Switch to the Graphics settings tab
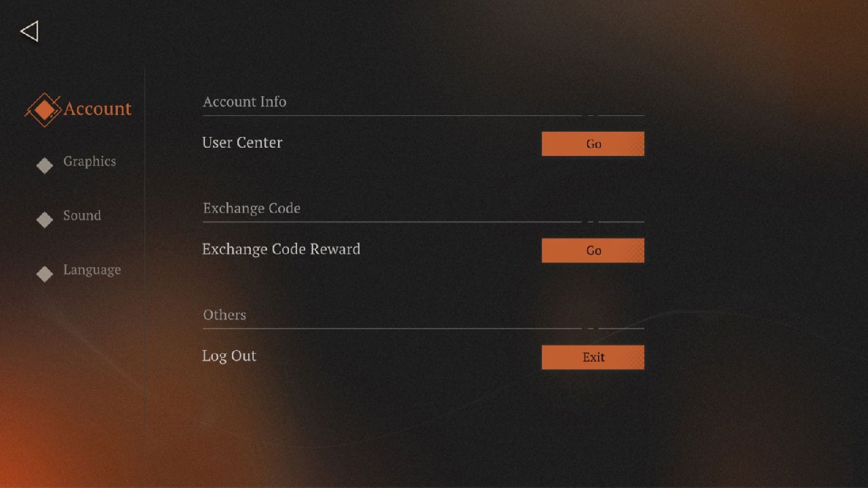Viewport: 868px width, 488px height. [89, 161]
